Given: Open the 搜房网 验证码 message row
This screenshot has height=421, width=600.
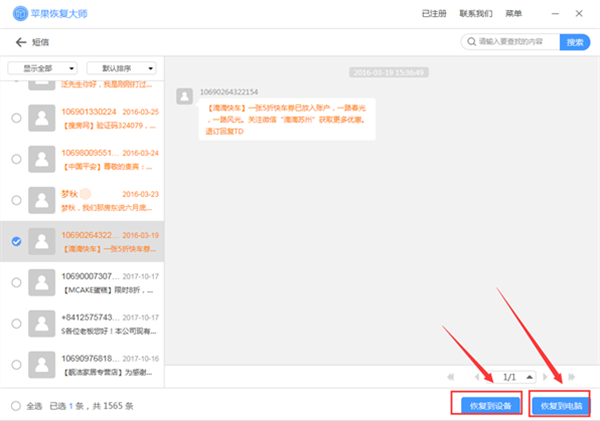Looking at the screenshot, I should point(82,118).
